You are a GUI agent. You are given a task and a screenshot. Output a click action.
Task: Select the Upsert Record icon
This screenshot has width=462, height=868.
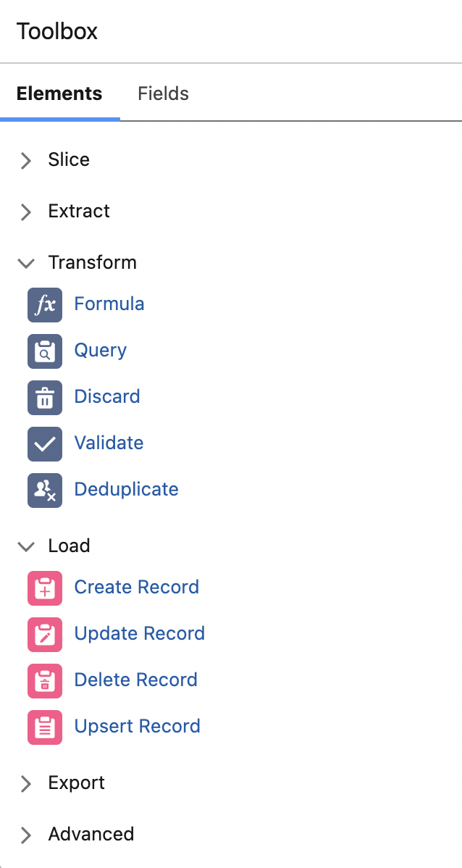[45, 727]
